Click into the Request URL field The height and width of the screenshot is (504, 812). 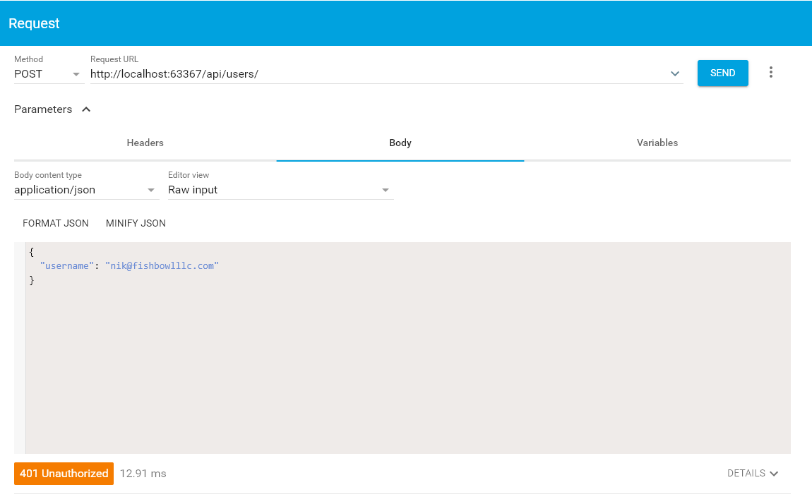[x=374, y=74]
